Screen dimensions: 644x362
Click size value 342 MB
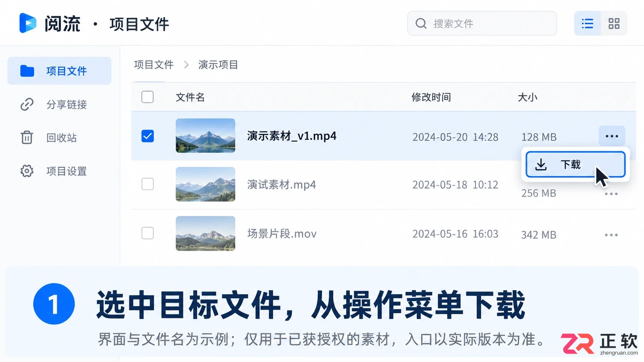click(x=539, y=234)
